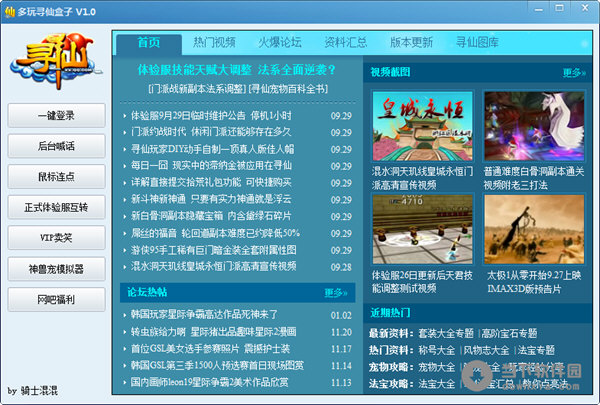The width and height of the screenshot is (600, 405).
Task: Open 每日一囧 news item
Action: click(x=211, y=166)
